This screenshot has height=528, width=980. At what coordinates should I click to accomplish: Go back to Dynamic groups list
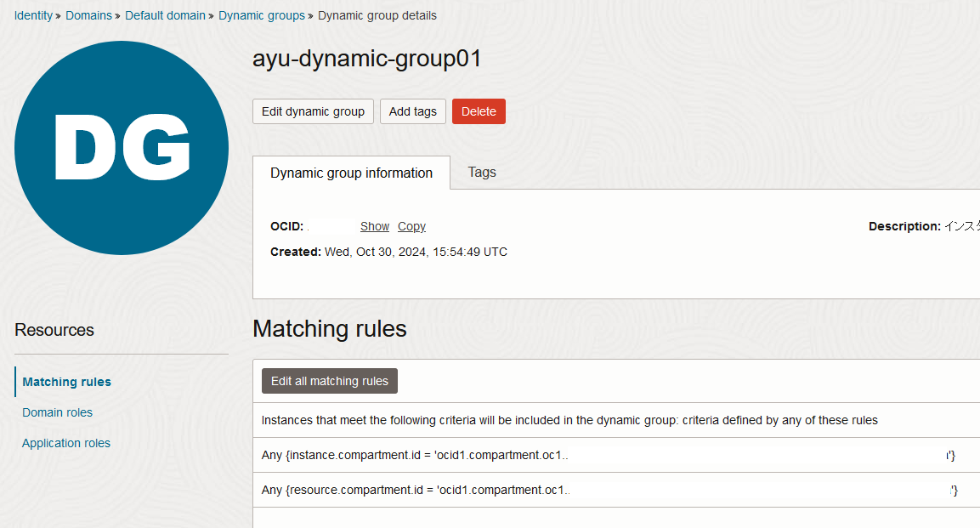click(261, 14)
